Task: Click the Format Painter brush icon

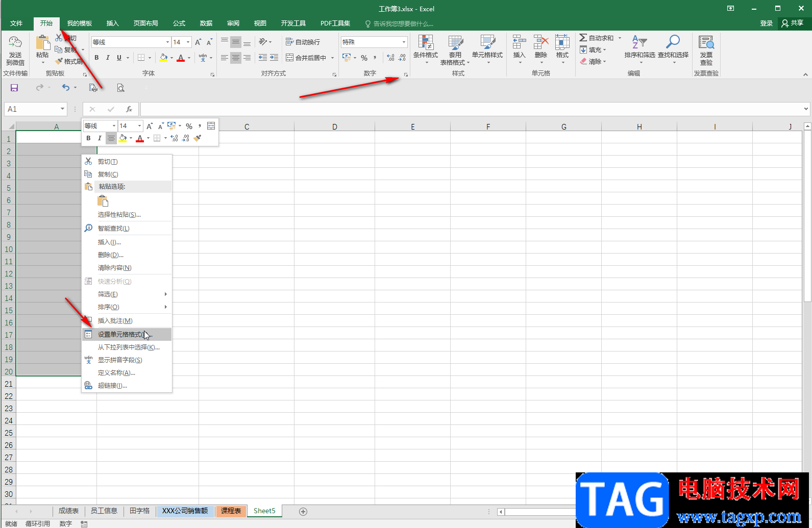Action: point(59,61)
